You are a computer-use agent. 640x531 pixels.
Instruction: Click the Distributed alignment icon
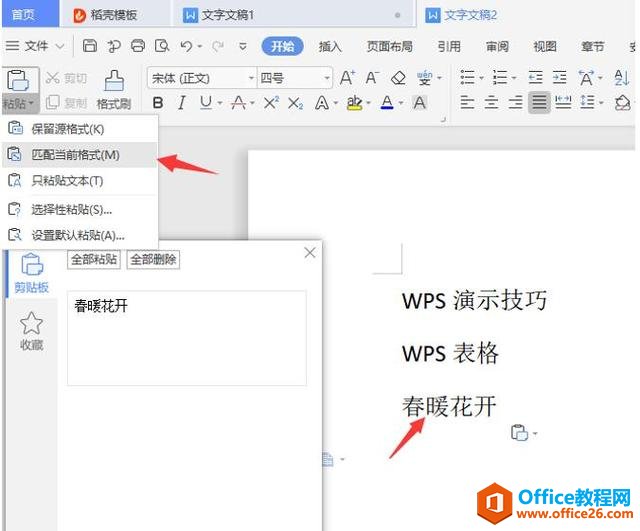coord(563,102)
